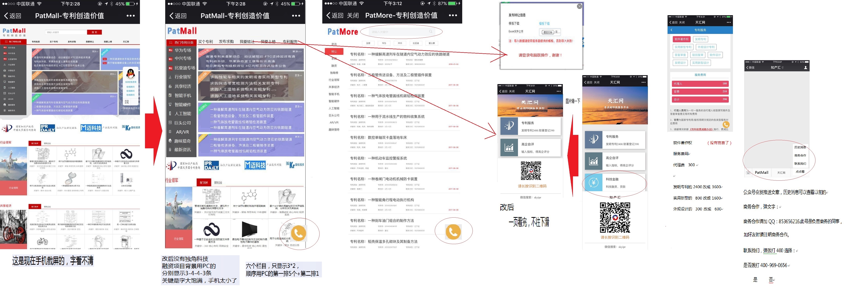Open 华为专场 in the second PatMall sidebar
Image resolution: width=868 pixels, height=306 pixels.
[183, 50]
